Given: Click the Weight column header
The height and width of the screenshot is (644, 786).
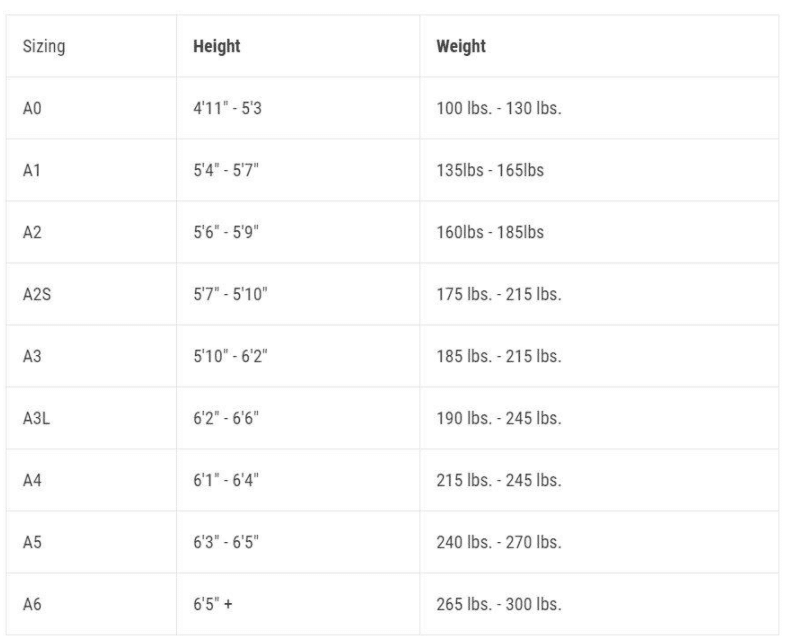Looking at the screenshot, I should coord(461,46).
